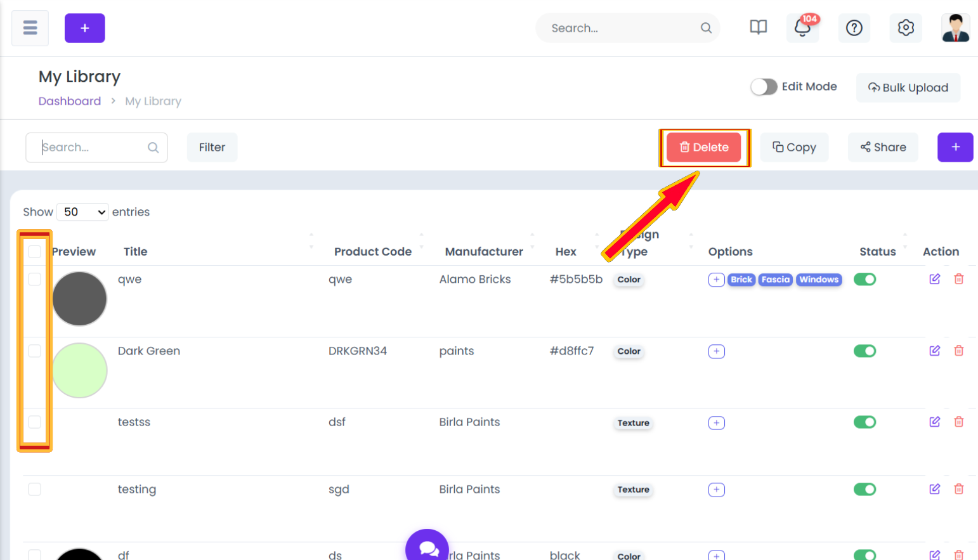Image resolution: width=978 pixels, height=560 pixels.
Task: Sort by Status column
Action: [x=878, y=252]
